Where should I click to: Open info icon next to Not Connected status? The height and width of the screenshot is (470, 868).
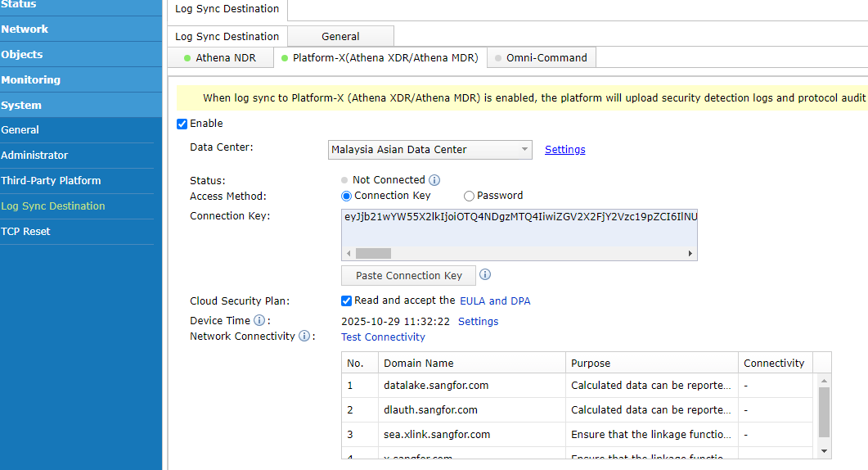pos(434,180)
